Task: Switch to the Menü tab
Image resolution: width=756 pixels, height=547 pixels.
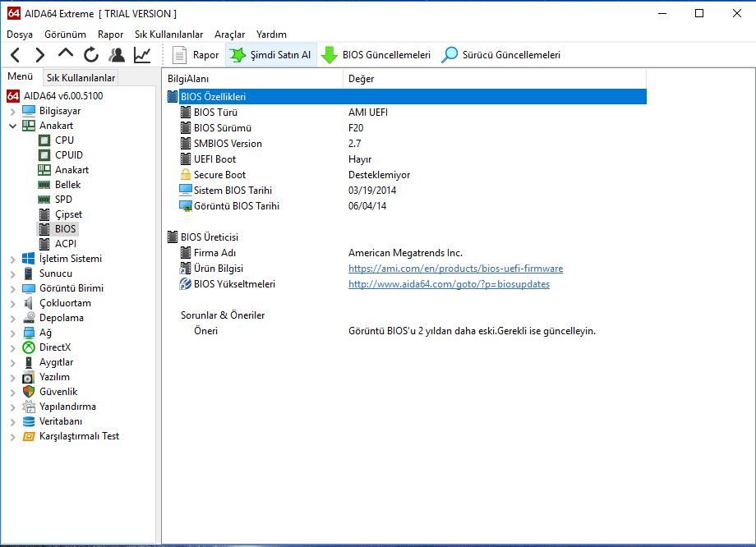Action: click(21, 76)
